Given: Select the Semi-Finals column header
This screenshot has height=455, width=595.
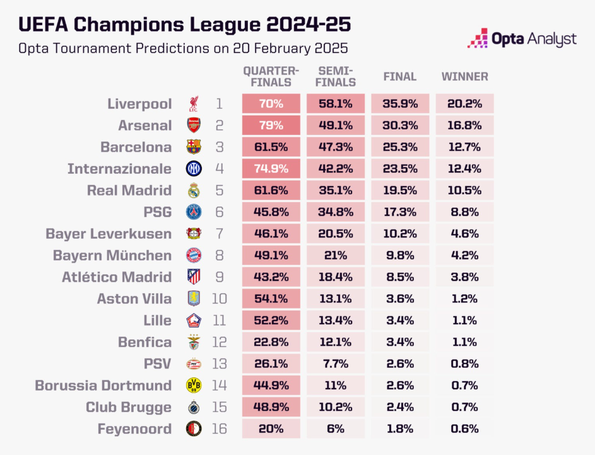Looking at the screenshot, I should tap(335, 77).
